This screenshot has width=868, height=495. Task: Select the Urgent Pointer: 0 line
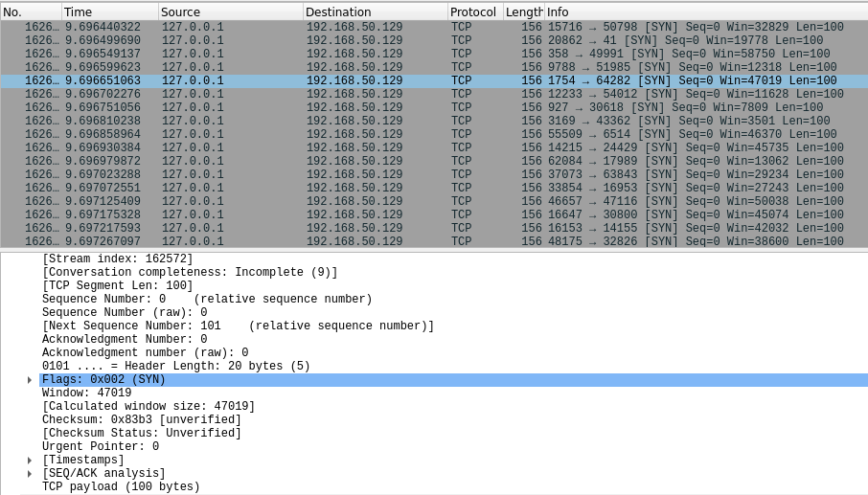[x=101, y=446]
